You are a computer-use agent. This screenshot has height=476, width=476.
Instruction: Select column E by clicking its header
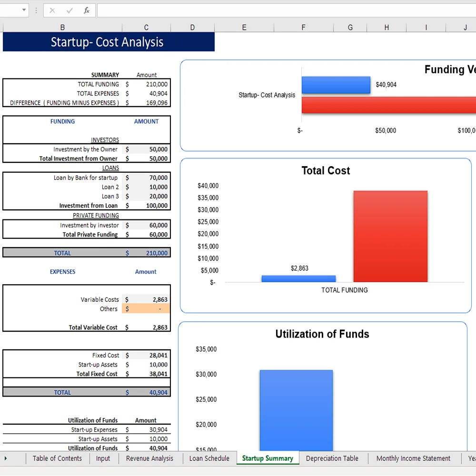click(244, 27)
